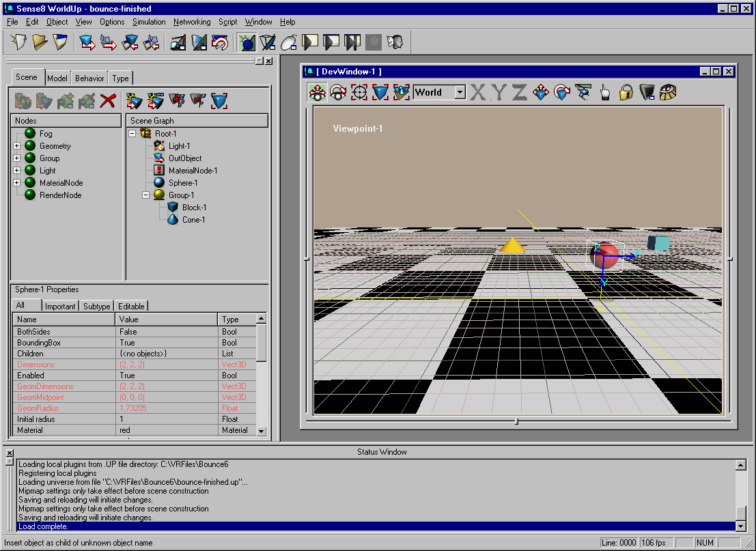
Task: Collapse the Root-1 scene graph node
Action: point(132,134)
